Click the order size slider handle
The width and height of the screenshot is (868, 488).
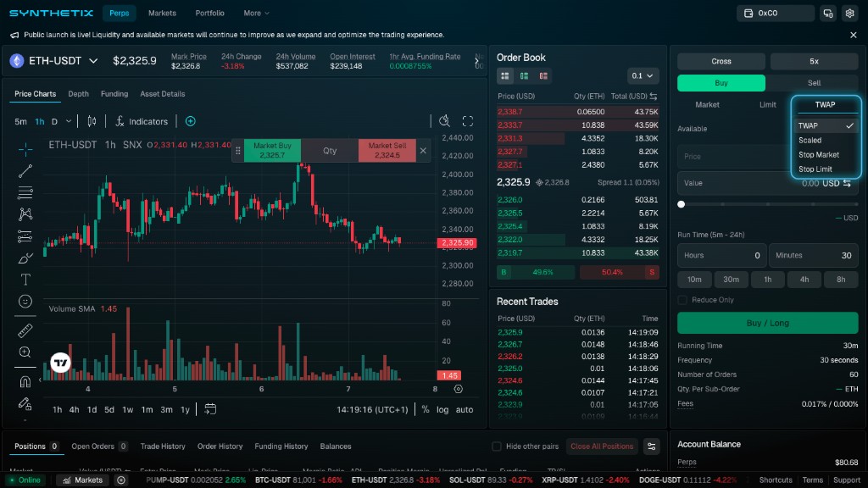pyautogui.click(x=682, y=204)
